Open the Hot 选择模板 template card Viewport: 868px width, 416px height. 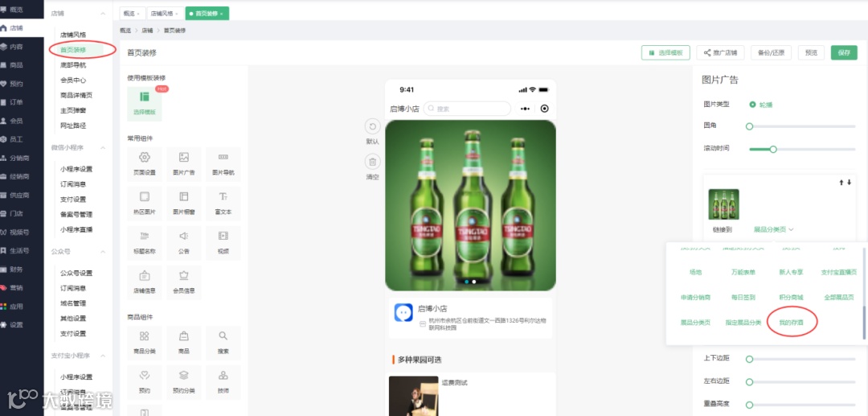coord(145,104)
